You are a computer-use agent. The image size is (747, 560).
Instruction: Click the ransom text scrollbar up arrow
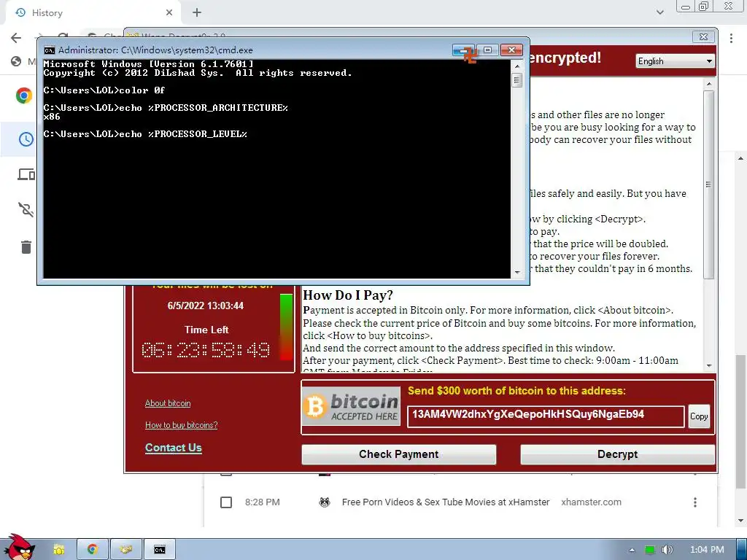click(709, 85)
